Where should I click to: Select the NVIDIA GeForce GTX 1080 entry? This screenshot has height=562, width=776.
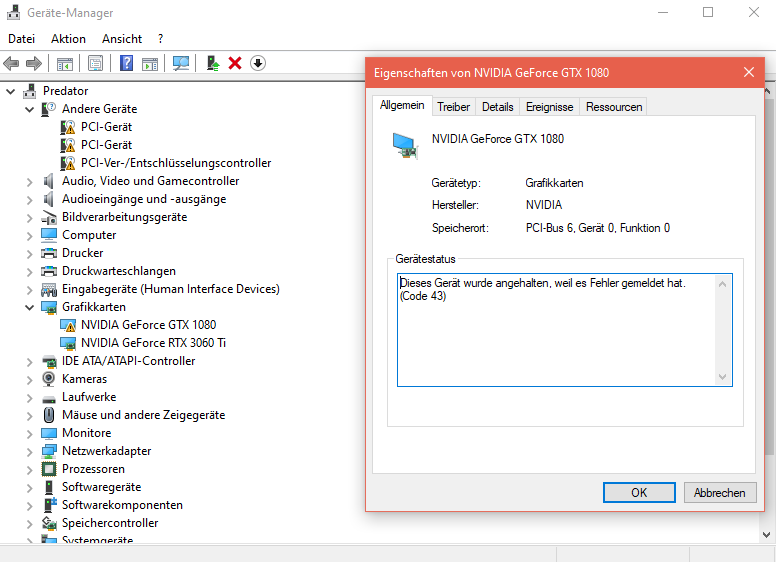coord(148,325)
